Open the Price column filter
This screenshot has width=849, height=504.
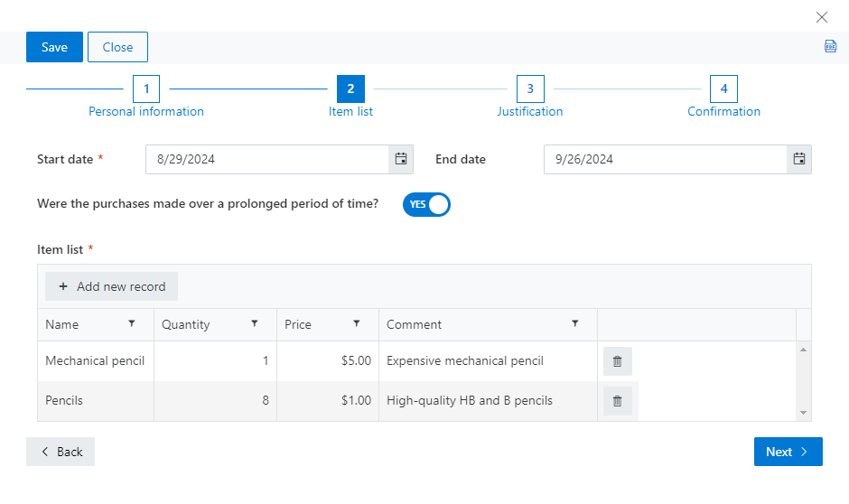356,323
